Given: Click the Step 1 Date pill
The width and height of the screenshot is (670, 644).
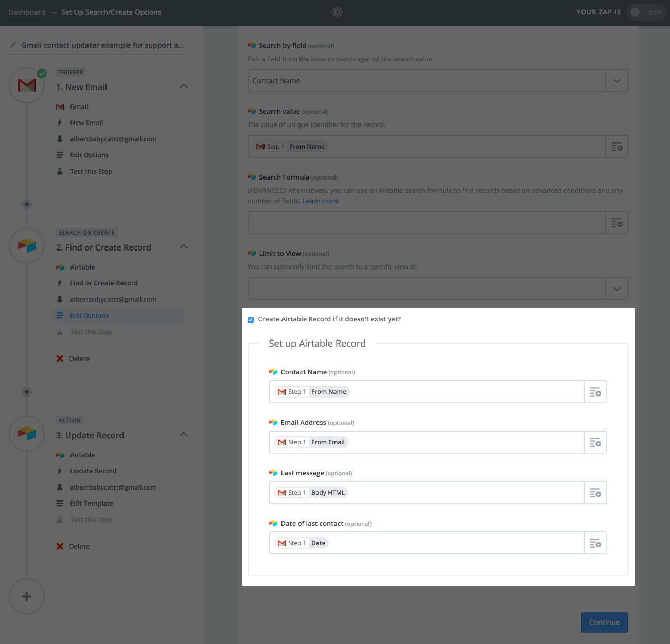Looking at the screenshot, I should coord(302,543).
